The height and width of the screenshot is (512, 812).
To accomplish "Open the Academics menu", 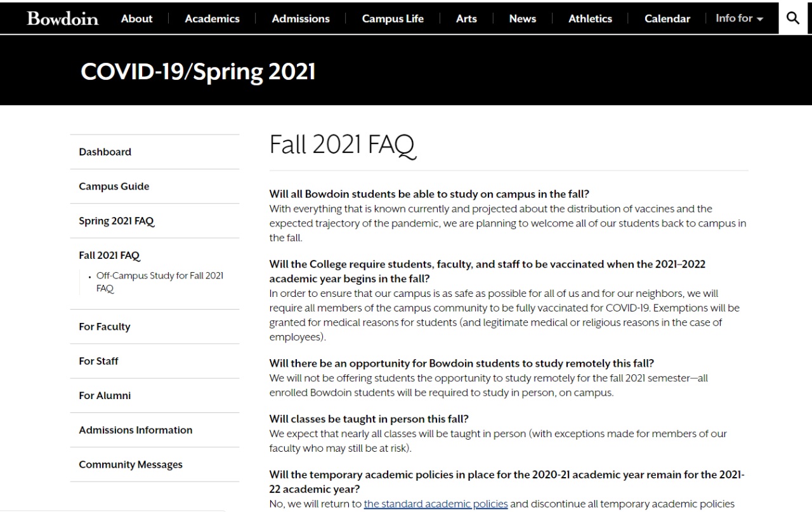I will click(x=212, y=18).
